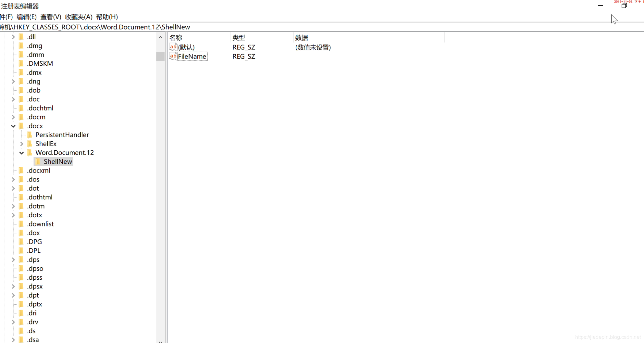This screenshot has height=343, width=644.
Task: Click the .docxml folder icon
Action: 21,171
